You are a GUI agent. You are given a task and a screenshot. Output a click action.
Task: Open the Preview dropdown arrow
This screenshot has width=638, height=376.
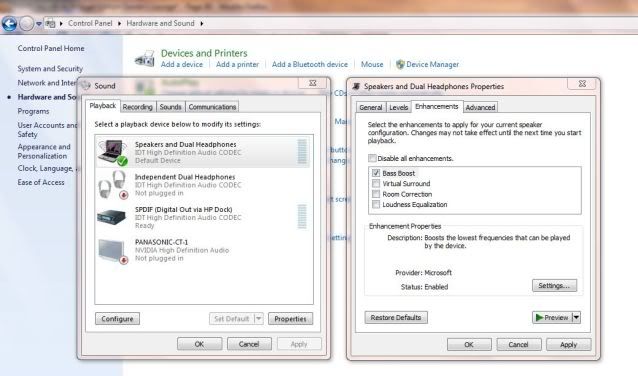tap(576, 317)
